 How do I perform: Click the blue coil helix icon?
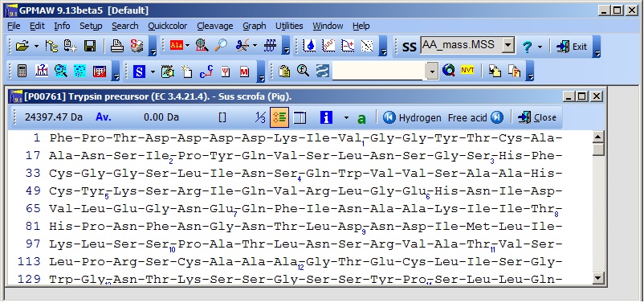point(270,45)
